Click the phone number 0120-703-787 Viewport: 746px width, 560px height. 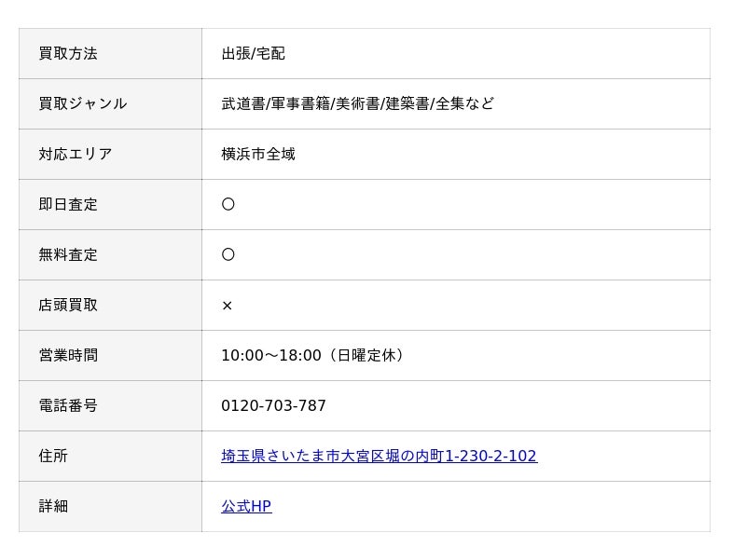tap(273, 405)
